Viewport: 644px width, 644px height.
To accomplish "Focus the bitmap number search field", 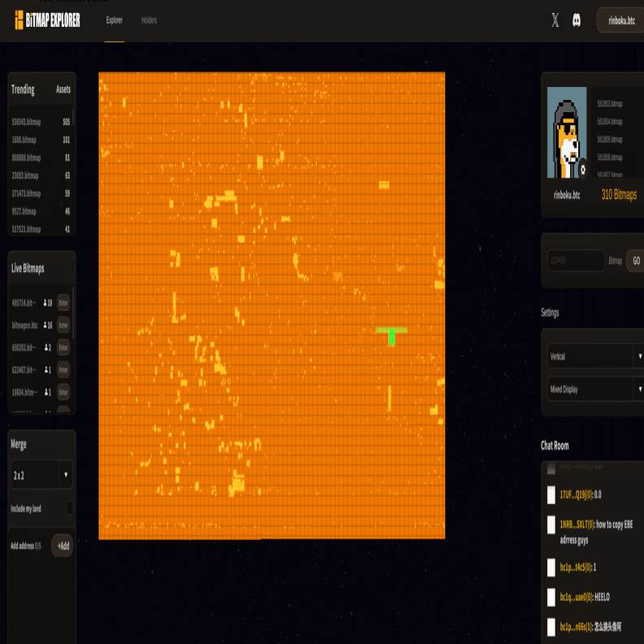I will click(576, 261).
